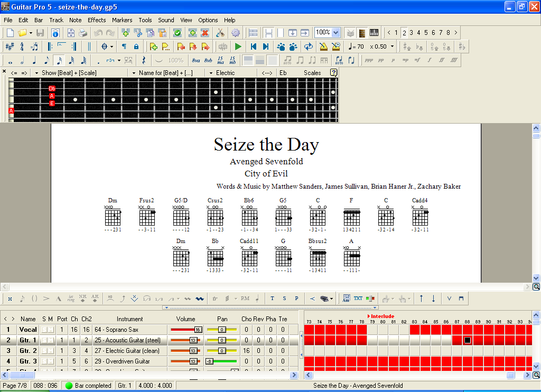The width and height of the screenshot is (541, 392).
Task: Insert a rest with the rest icon
Action: 144,61
